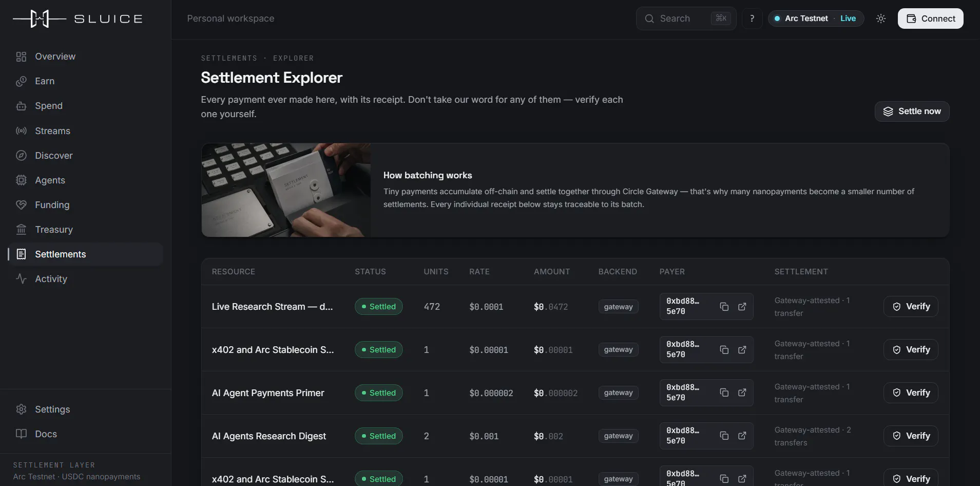Image resolution: width=980 pixels, height=486 pixels.
Task: Click the help question mark icon
Action: [752, 18]
